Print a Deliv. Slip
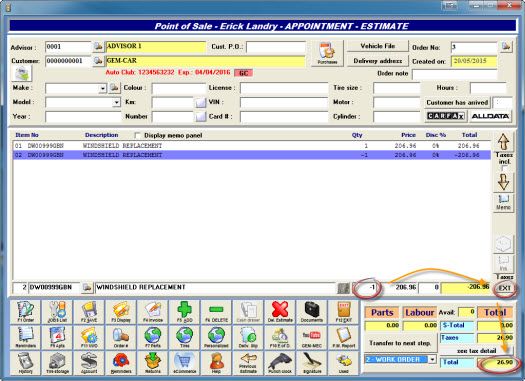Screen dimensions: 525x381 [x=248, y=337]
